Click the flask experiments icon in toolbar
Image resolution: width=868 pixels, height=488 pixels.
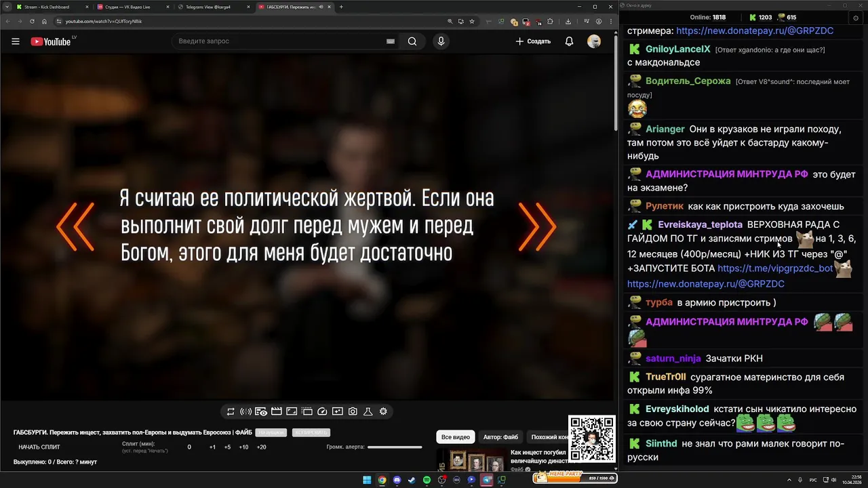click(x=368, y=411)
